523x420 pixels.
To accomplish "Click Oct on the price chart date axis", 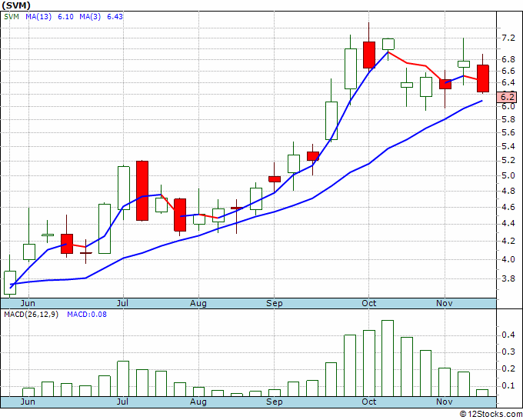I will pos(369,303).
